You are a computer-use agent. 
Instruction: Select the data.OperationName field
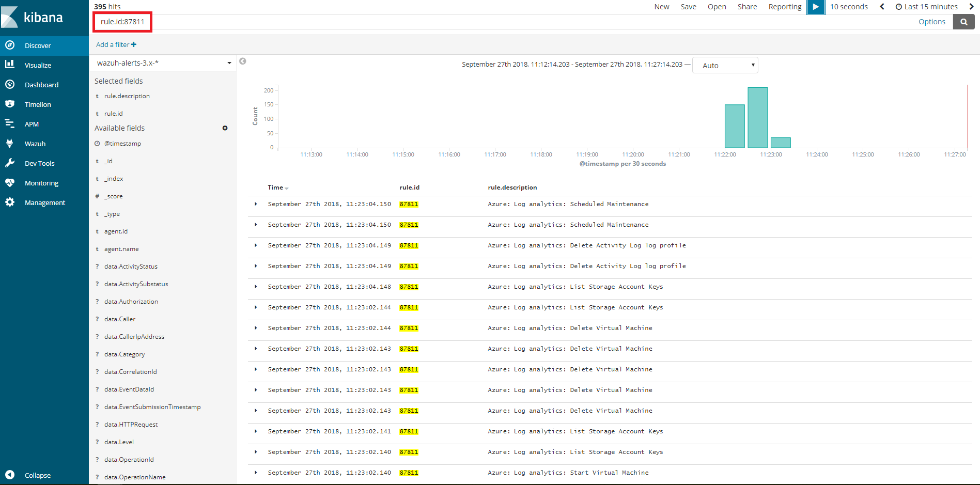tap(135, 477)
